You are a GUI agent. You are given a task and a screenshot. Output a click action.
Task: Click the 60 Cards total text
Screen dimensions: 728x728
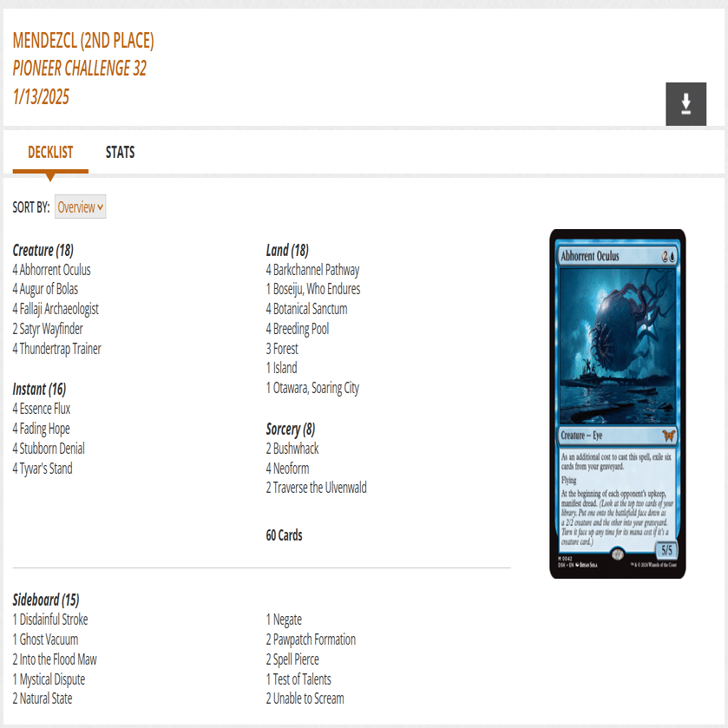[284, 535]
